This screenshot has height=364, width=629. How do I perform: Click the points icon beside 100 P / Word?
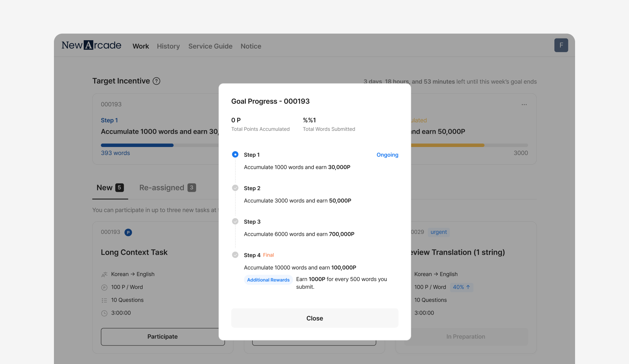104,287
